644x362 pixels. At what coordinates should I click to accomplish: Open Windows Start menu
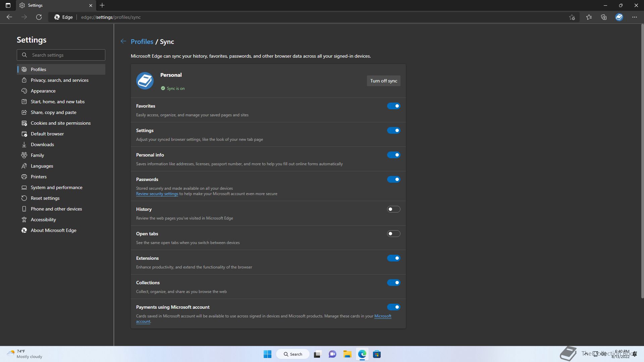[267, 354]
